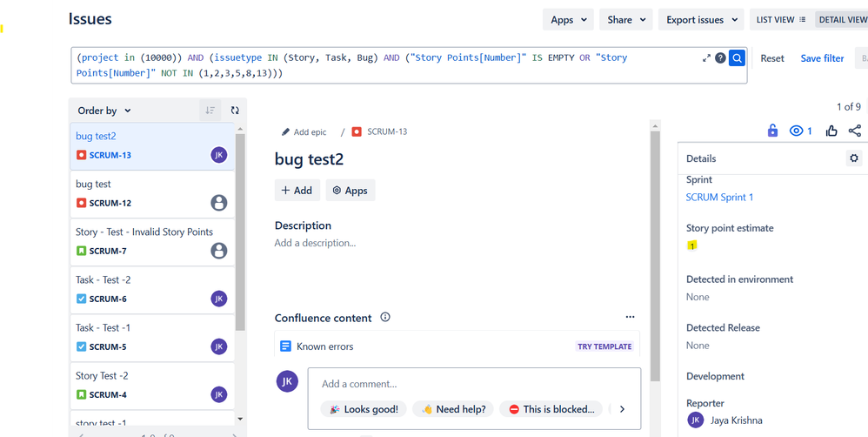This screenshot has width=868, height=437.
Task: Open the Share dropdown
Action: click(625, 20)
